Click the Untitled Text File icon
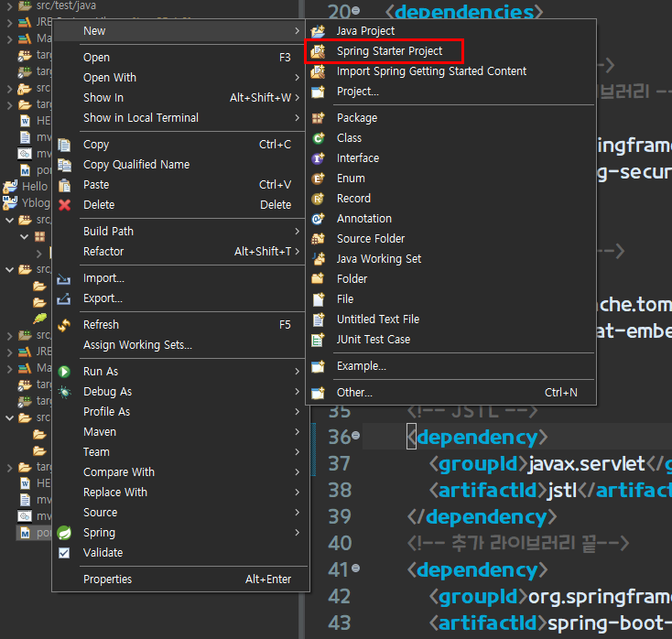 (318, 319)
